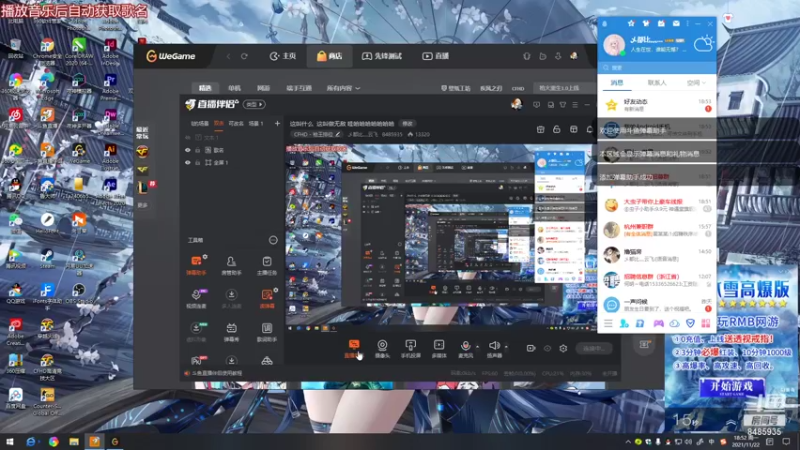Open File Explorer from taskbar
The width and height of the screenshot is (800, 450).
click(x=74, y=441)
